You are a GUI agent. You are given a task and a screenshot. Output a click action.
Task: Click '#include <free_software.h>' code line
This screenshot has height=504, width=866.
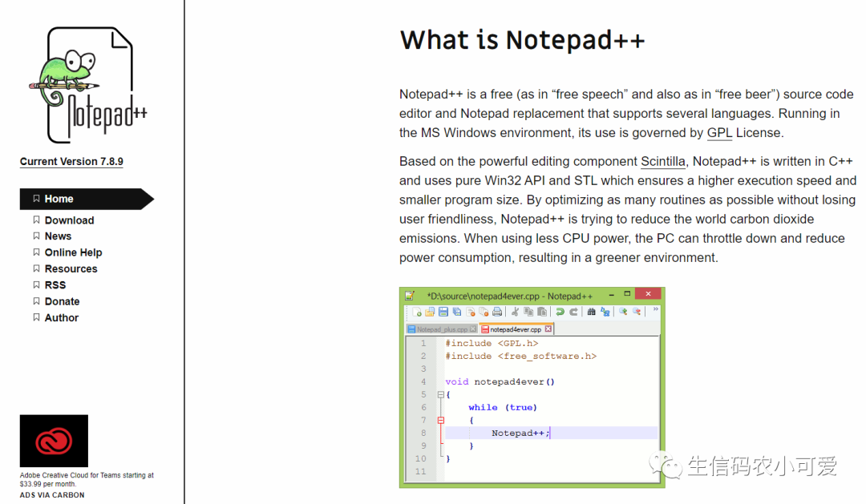click(x=521, y=356)
